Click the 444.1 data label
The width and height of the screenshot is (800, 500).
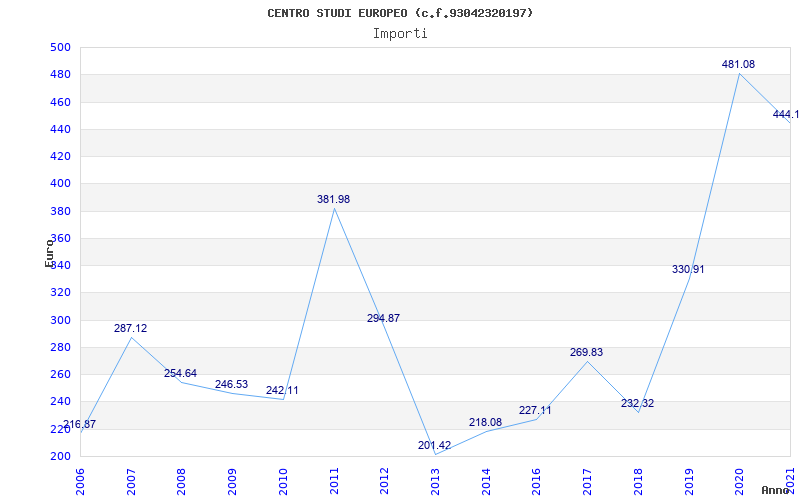point(786,114)
